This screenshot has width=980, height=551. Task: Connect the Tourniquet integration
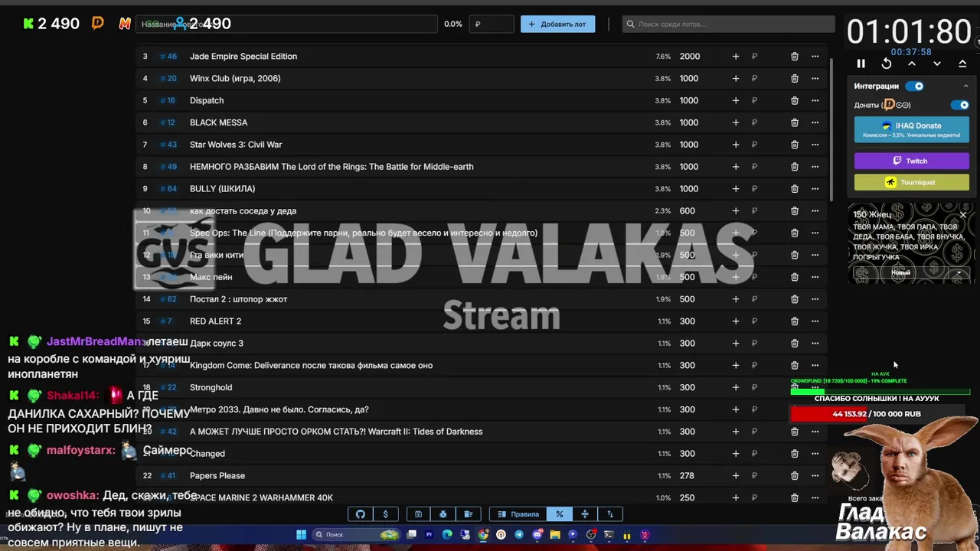coord(911,182)
